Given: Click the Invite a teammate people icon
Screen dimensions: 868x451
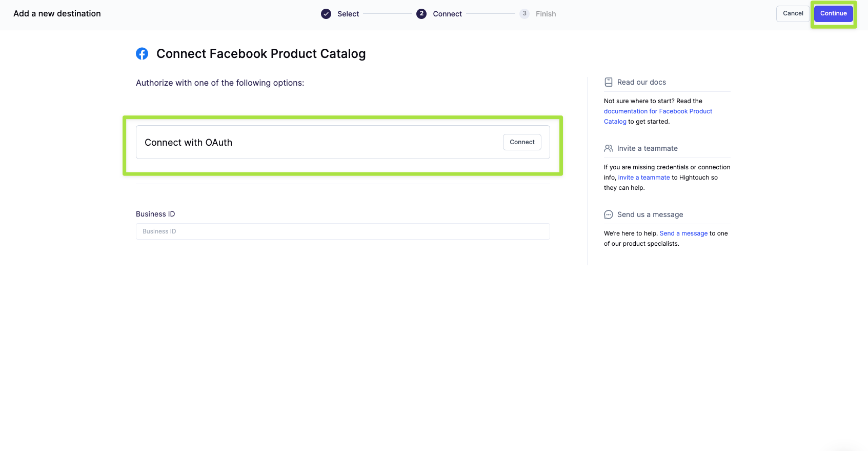Looking at the screenshot, I should click(609, 148).
